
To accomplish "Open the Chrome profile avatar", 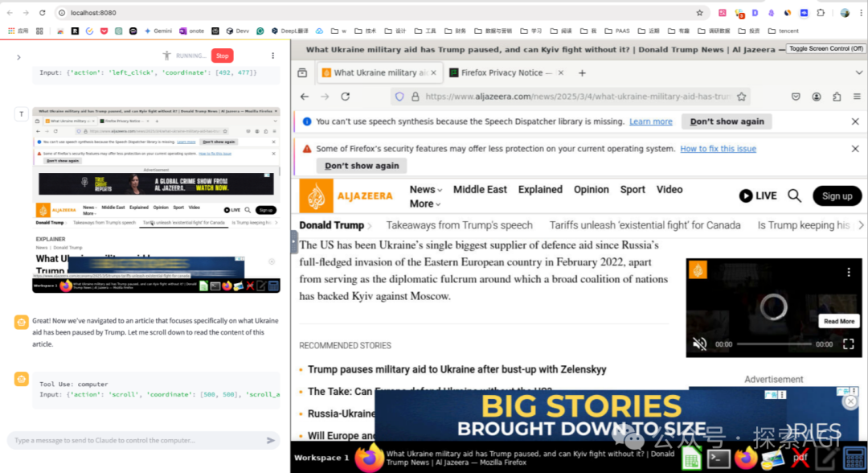I will pos(845,13).
